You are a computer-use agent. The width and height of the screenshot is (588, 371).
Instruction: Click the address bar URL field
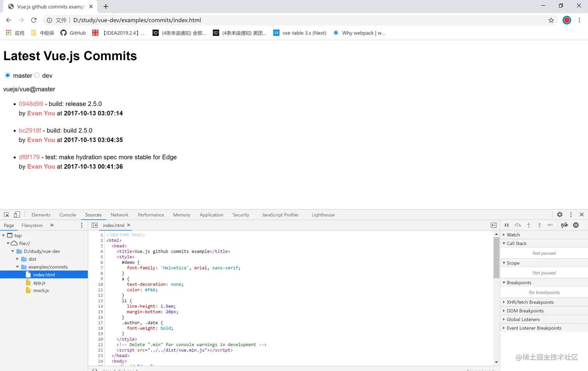(x=272, y=20)
